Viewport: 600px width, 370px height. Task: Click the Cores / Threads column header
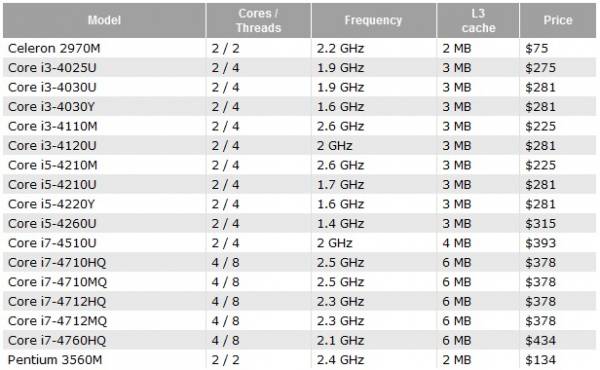(258, 20)
